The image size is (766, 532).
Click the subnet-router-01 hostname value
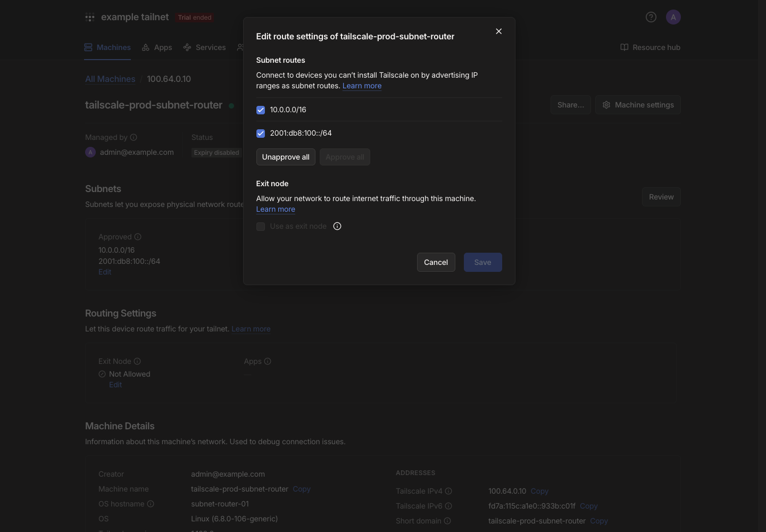click(x=220, y=504)
